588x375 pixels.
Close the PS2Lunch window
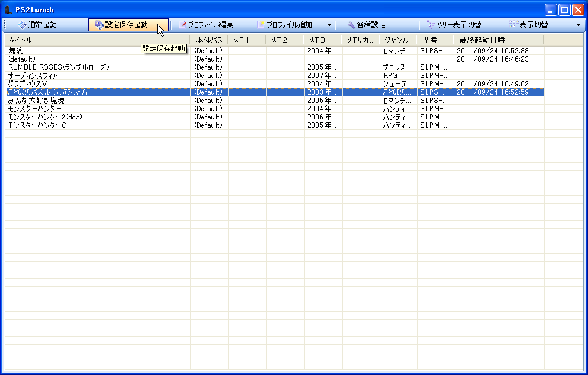tap(578, 9)
